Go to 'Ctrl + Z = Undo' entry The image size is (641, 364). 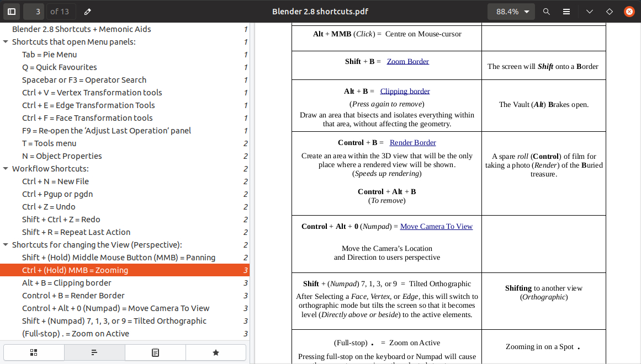tap(125, 206)
